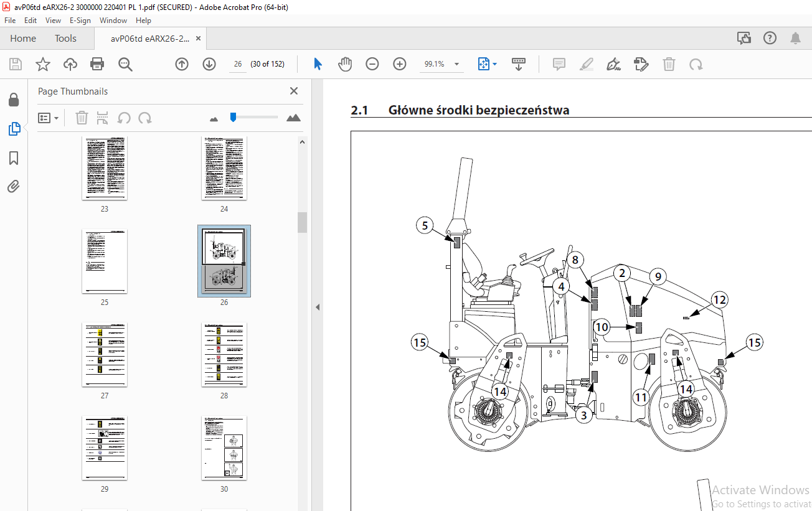Toggle Page Thumbnails sidebar icon
Viewport: 812px width, 511px height.
coord(14,129)
